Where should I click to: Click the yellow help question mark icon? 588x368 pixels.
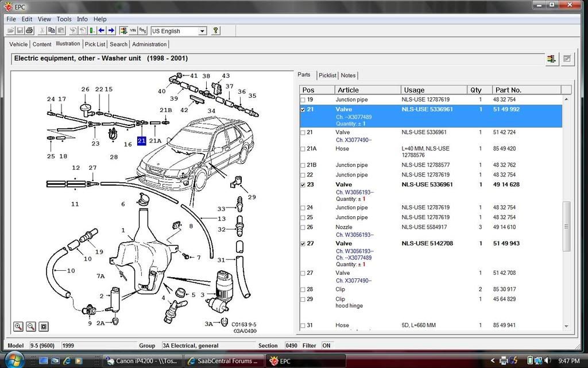[215, 30]
